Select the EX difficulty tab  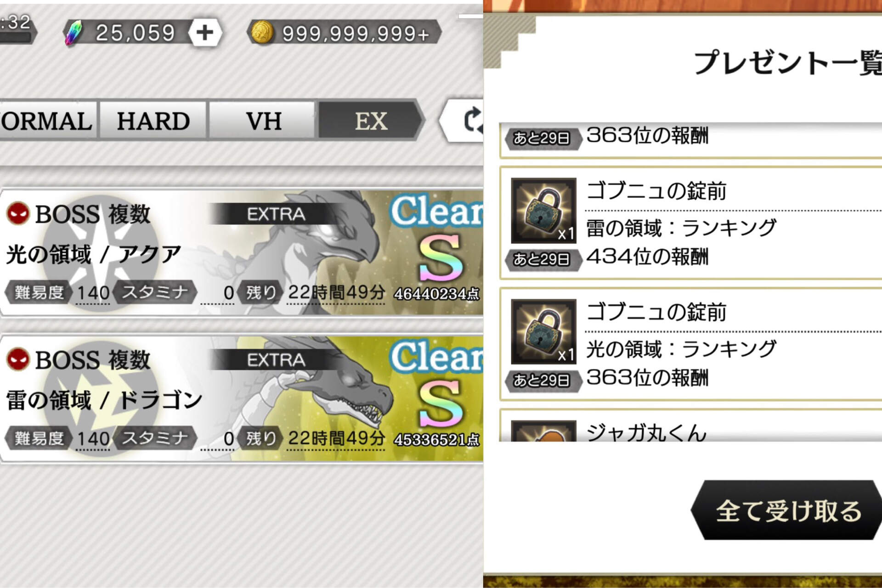370,121
